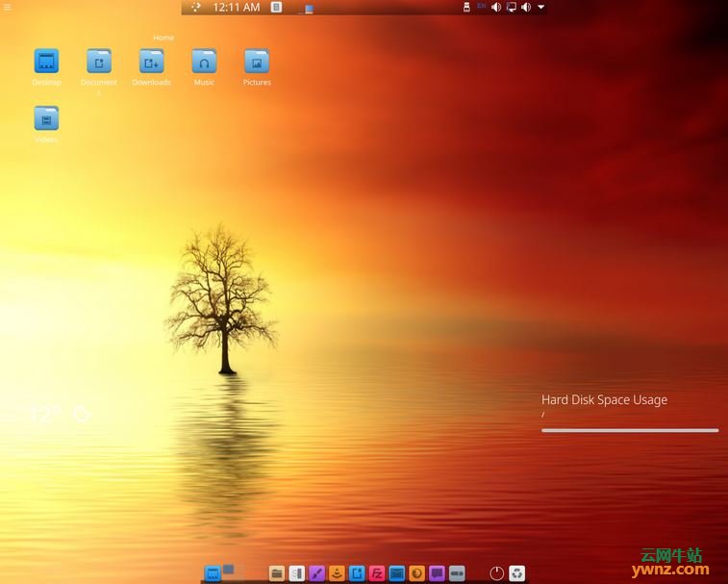Open the Pictures folder
Screen dimensions: 728x584
[x=256, y=62]
